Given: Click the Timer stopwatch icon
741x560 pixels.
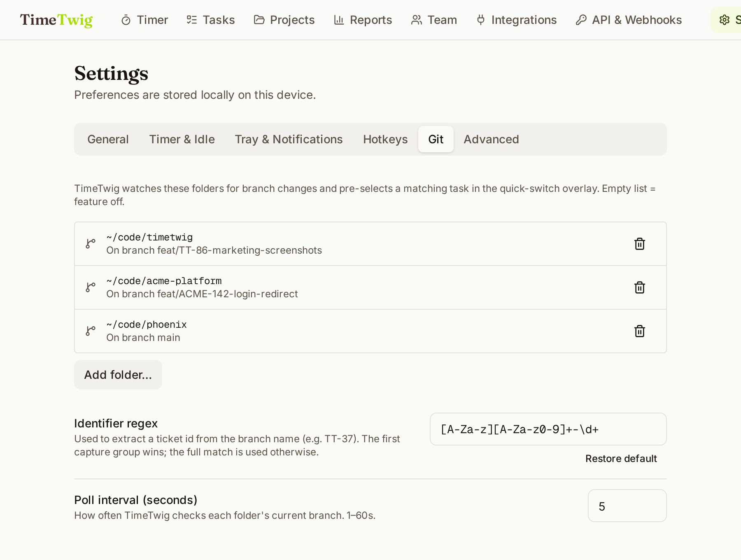Looking at the screenshot, I should coord(126,20).
